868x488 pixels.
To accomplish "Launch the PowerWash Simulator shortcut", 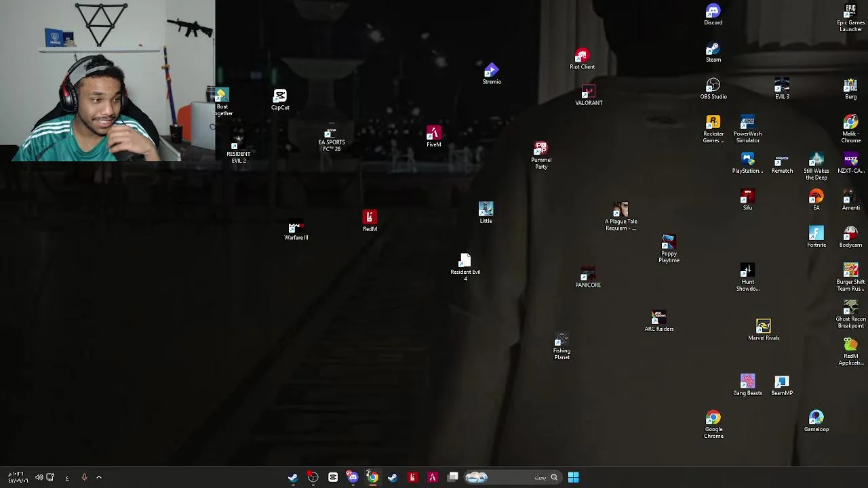I will click(x=747, y=129).
